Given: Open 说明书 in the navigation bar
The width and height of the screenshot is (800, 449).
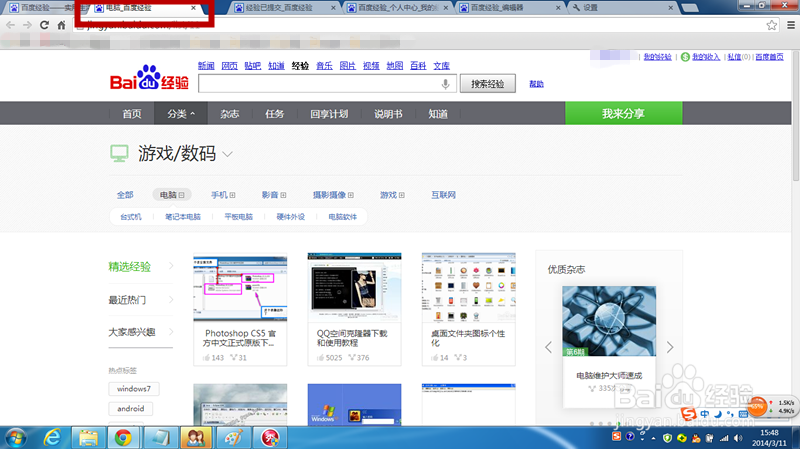Looking at the screenshot, I should pyautogui.click(x=388, y=113).
